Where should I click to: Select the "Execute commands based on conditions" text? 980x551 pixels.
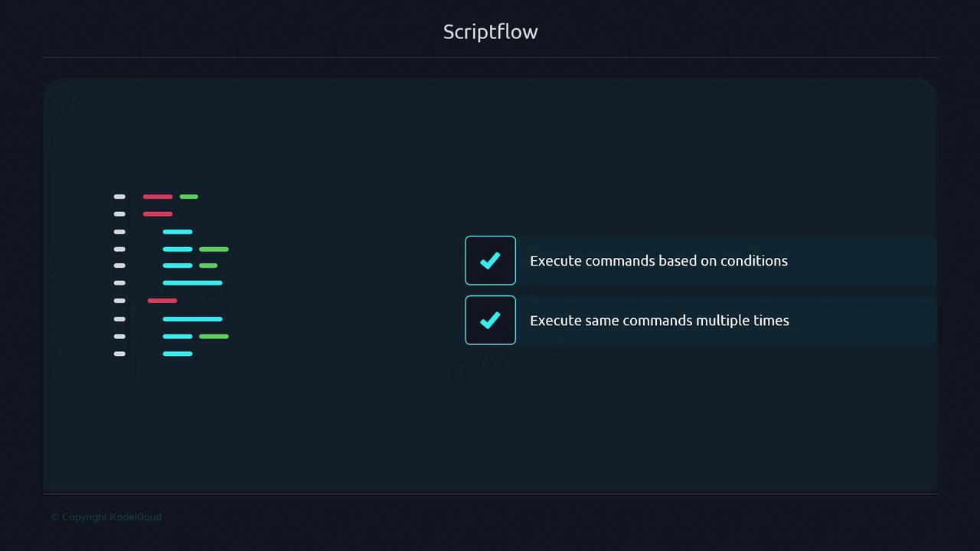(x=658, y=261)
